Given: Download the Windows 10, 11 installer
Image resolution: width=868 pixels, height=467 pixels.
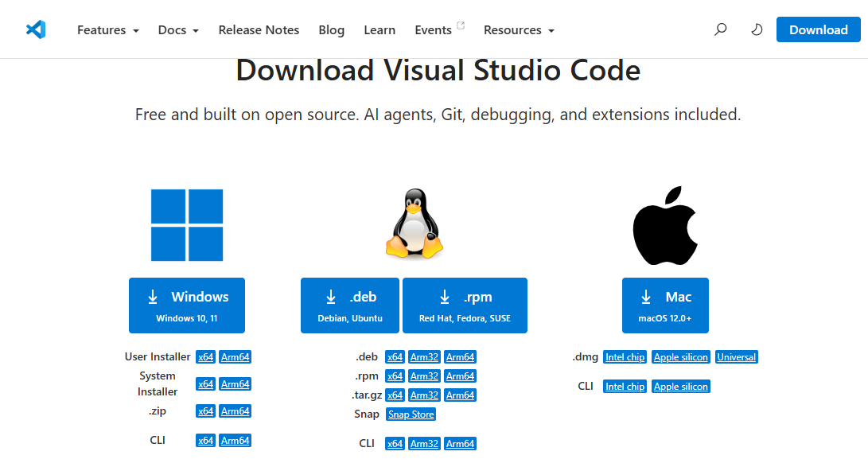Looking at the screenshot, I should [187, 305].
